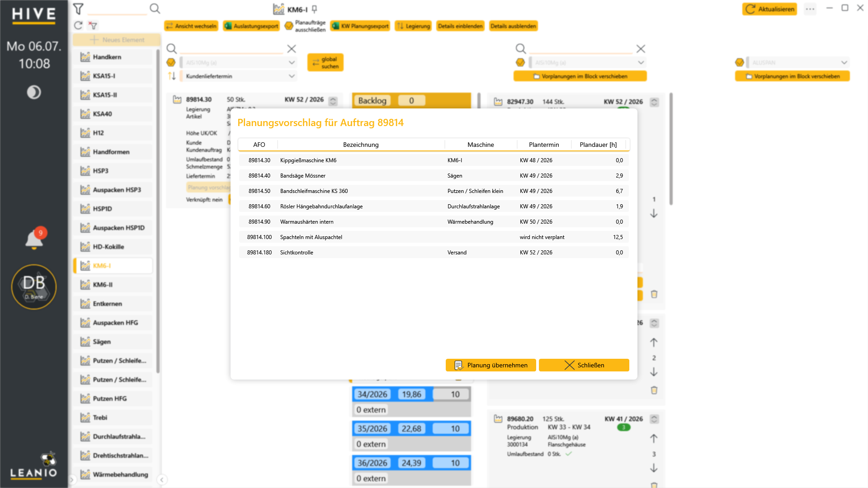Click the filter funnel icon
Viewport: 868px width, 488px height.
click(78, 9)
